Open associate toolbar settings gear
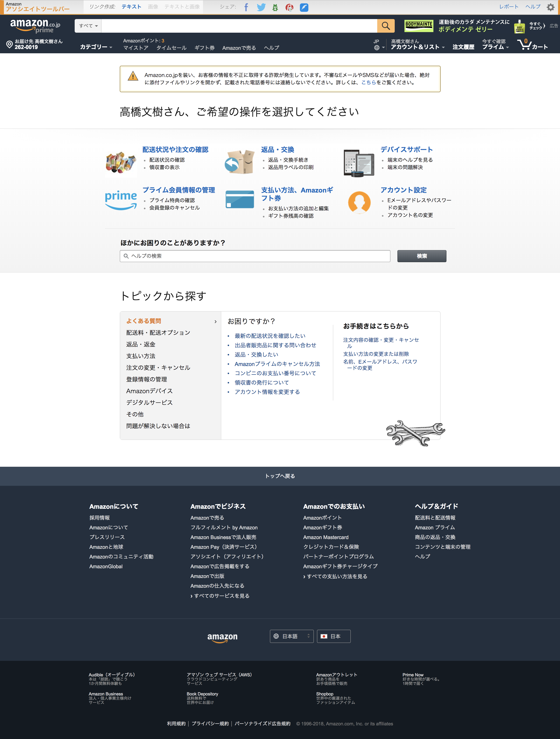The height and width of the screenshot is (739, 560). coord(550,7)
